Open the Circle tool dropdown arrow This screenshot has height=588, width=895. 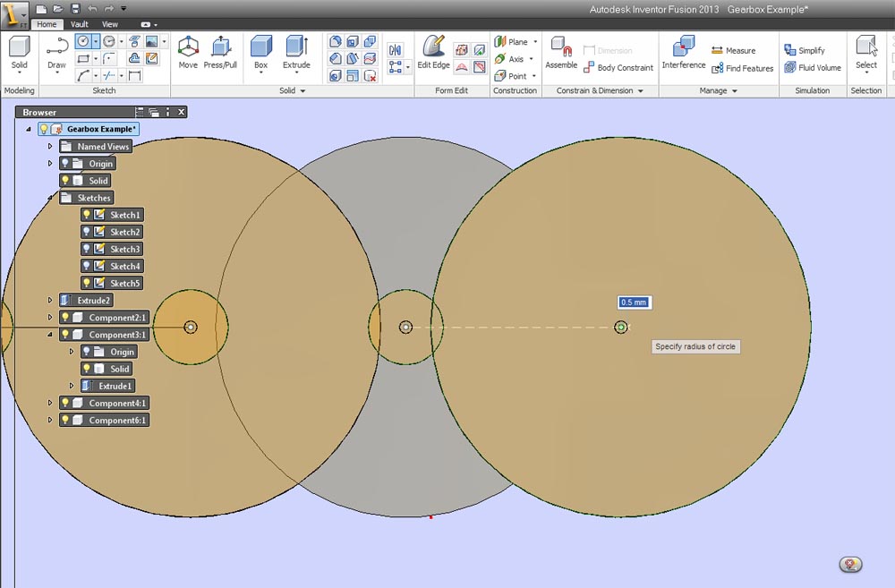click(x=96, y=42)
